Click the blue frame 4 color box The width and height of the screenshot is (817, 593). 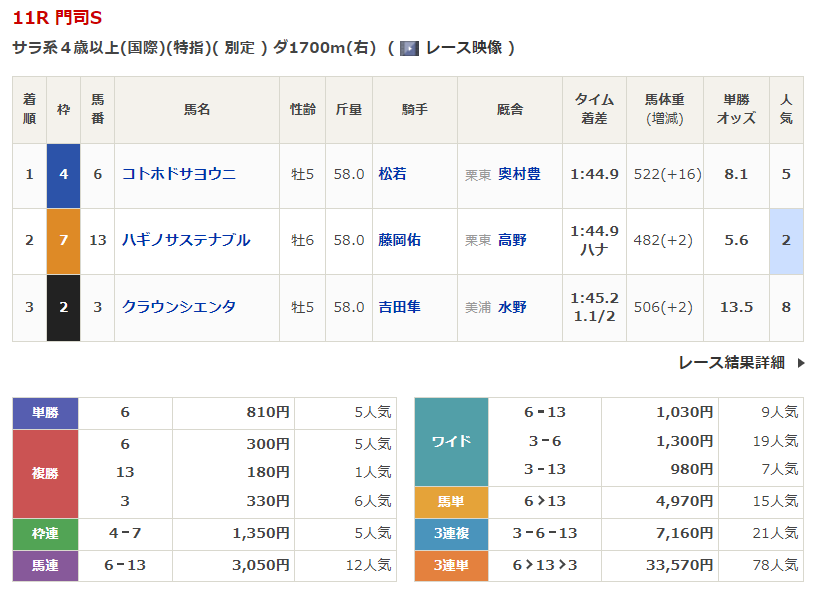pyautogui.click(x=64, y=174)
